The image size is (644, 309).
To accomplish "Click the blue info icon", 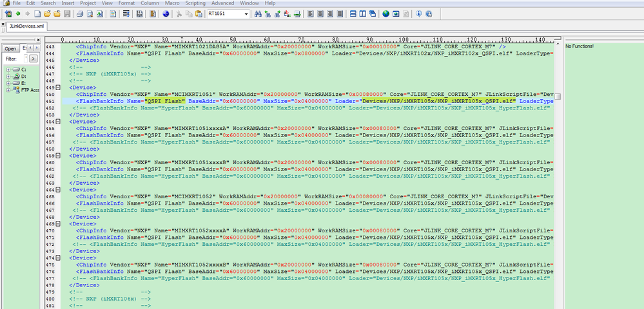I will pos(419,14).
